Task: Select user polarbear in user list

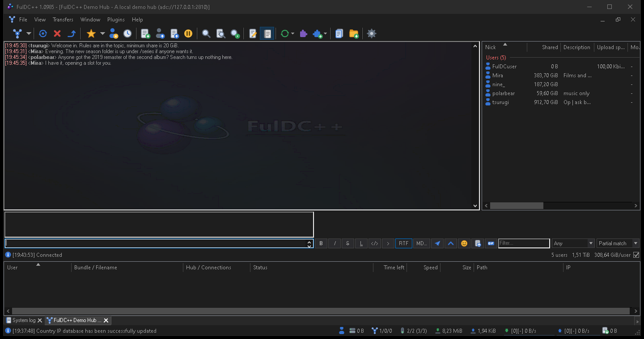Action: point(561,93)
